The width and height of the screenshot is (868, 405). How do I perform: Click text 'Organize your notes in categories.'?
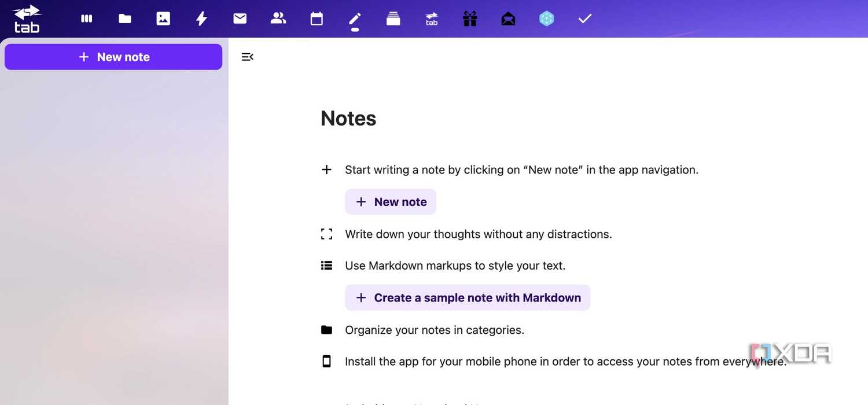pyautogui.click(x=435, y=330)
